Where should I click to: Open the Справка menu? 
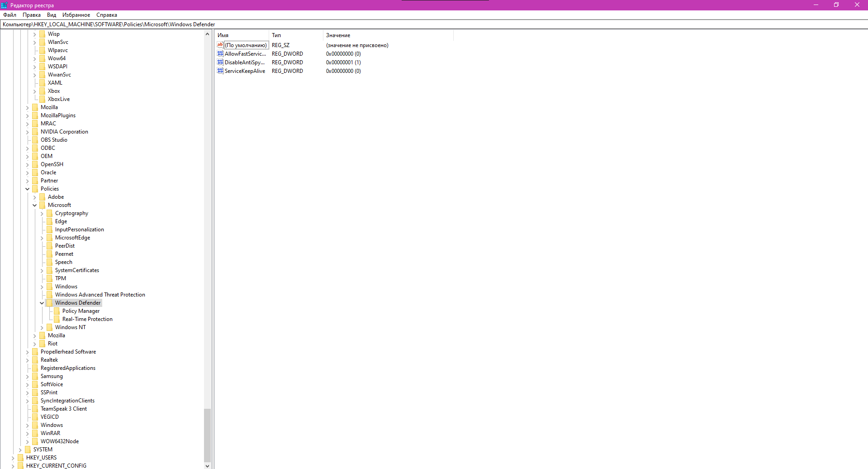point(107,15)
